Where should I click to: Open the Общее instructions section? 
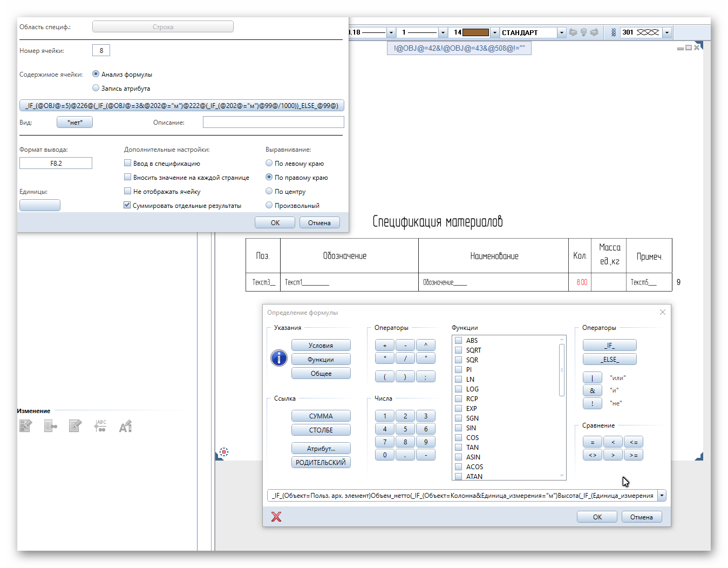(x=321, y=373)
